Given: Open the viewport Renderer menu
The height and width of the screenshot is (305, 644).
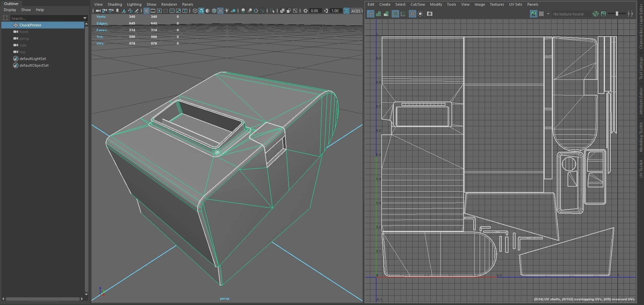Looking at the screenshot, I should [169, 4].
